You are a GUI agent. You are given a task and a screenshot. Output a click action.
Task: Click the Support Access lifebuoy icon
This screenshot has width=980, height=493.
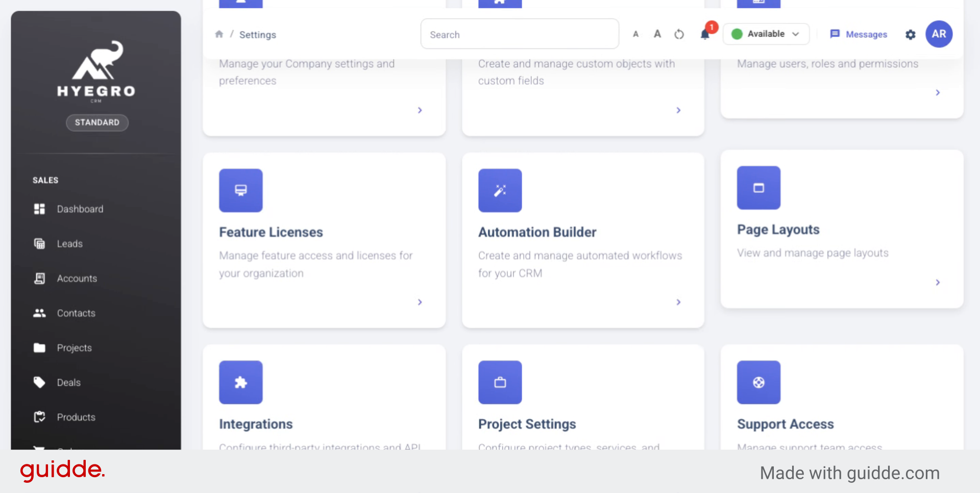(758, 382)
